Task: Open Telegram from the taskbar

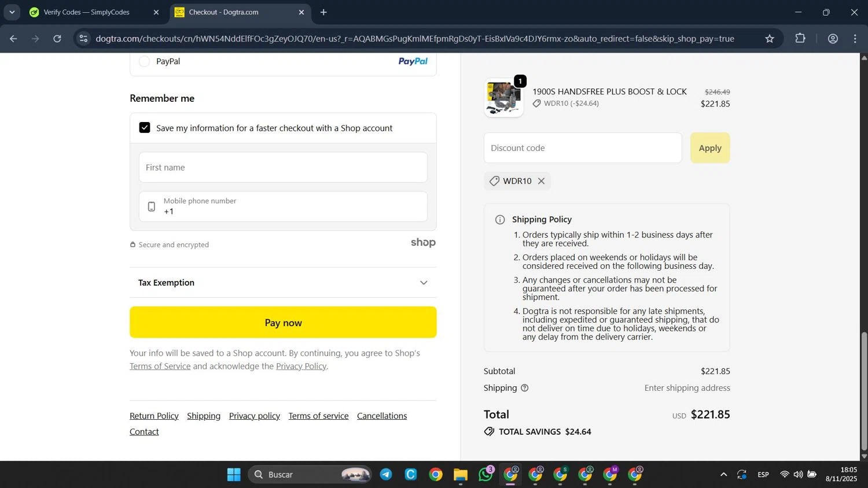Action: (x=386, y=475)
